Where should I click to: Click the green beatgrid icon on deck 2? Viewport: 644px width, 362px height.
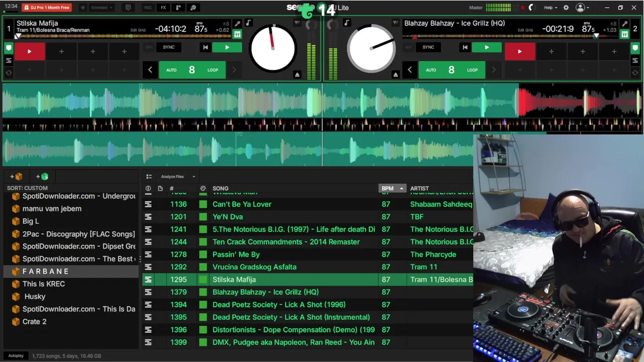624,34
